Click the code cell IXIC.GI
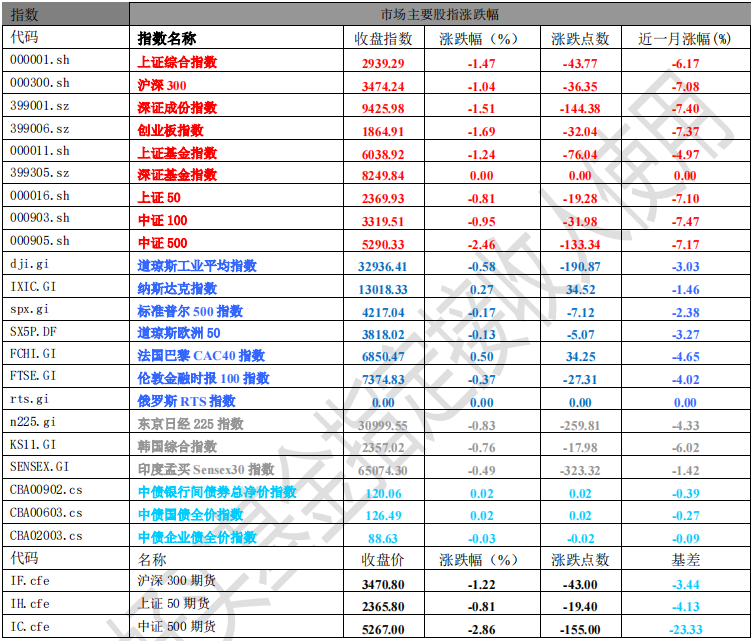Screen dimensions: 754x641 click(x=38, y=289)
